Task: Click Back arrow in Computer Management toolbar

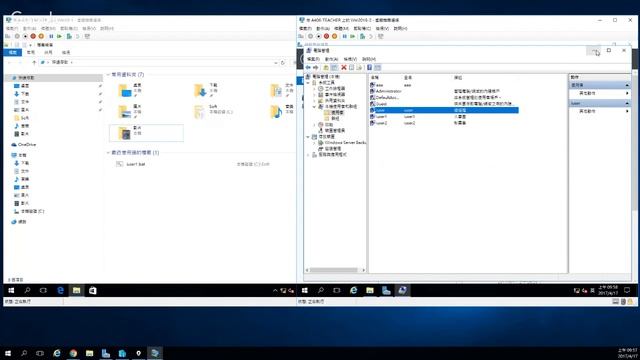Action: pyautogui.click(x=308, y=67)
